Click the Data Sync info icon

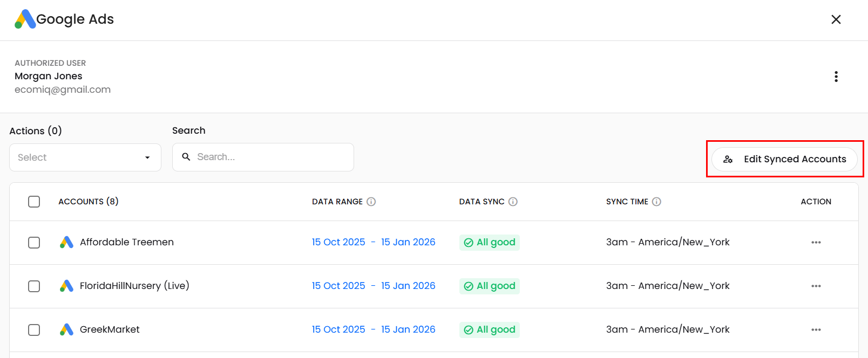tap(513, 202)
